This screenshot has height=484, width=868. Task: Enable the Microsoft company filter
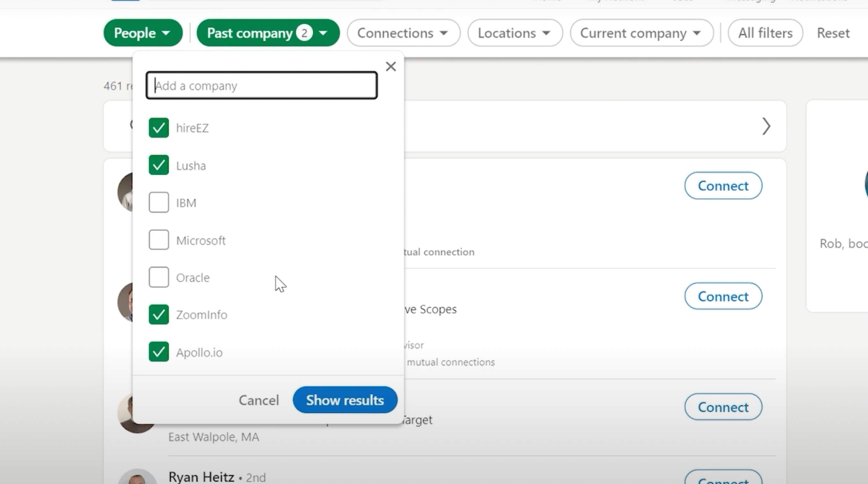[159, 240]
